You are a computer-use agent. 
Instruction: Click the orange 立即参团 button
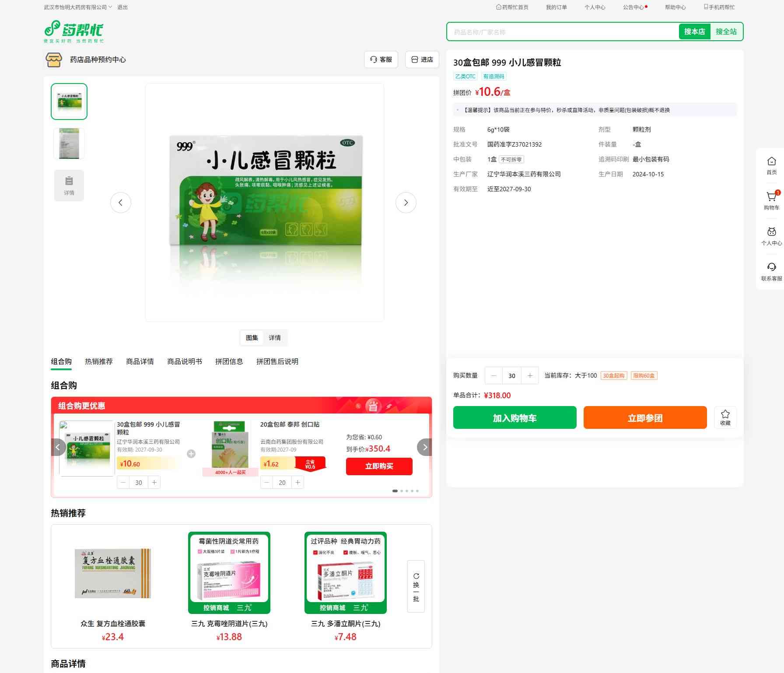coord(645,417)
